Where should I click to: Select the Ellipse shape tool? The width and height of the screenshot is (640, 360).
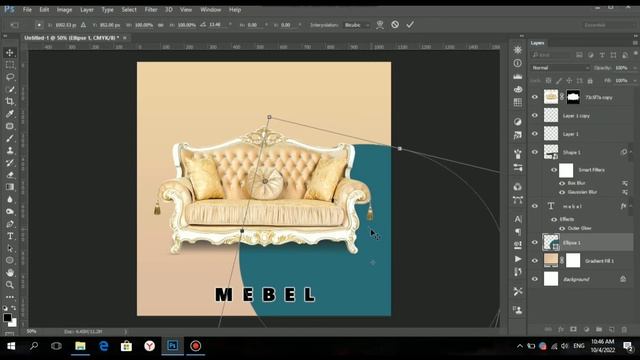(x=10, y=260)
